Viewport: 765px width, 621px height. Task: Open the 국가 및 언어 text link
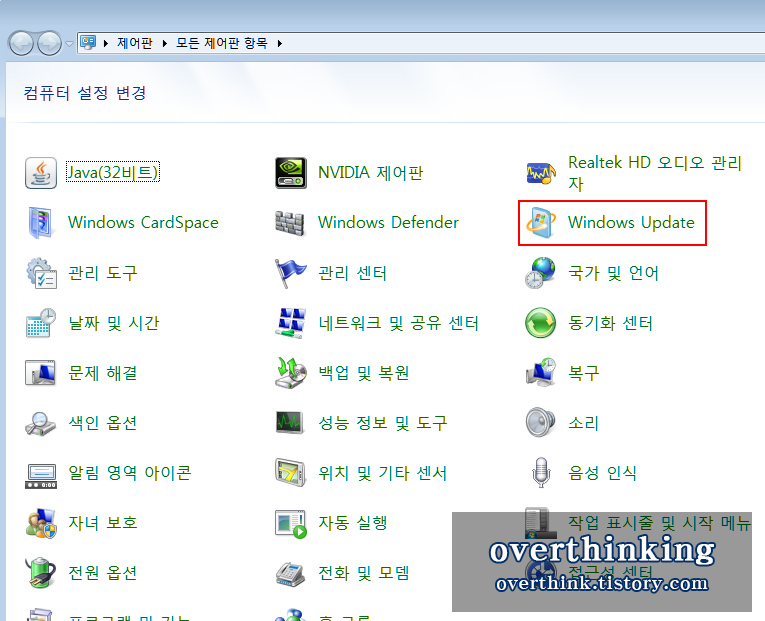(613, 273)
